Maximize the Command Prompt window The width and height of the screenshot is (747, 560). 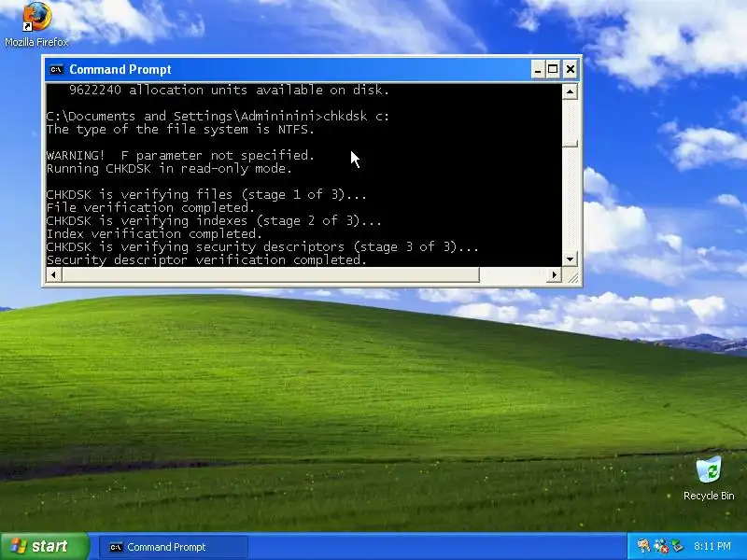[553, 69]
